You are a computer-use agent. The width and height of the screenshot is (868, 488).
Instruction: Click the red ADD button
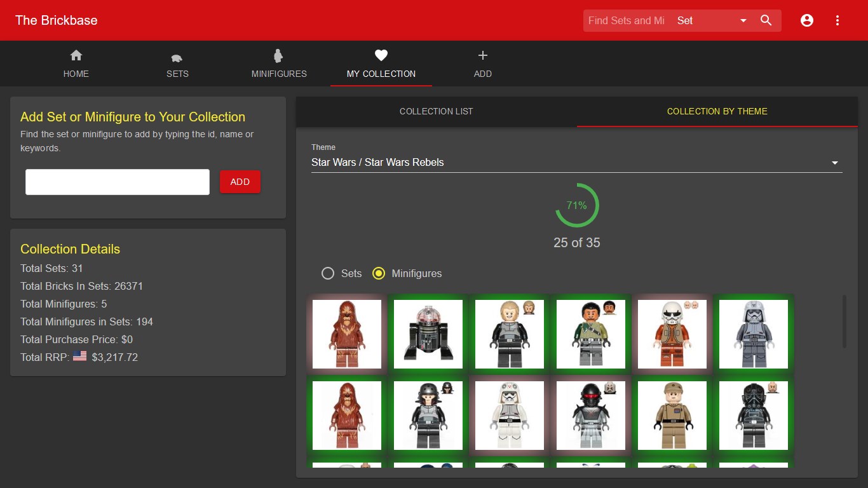[240, 182]
